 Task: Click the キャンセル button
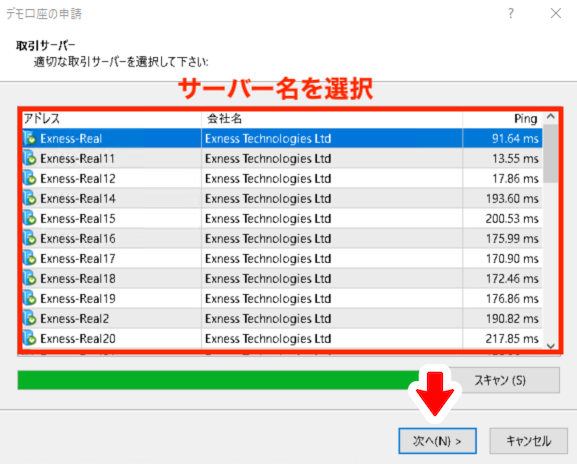click(x=528, y=440)
